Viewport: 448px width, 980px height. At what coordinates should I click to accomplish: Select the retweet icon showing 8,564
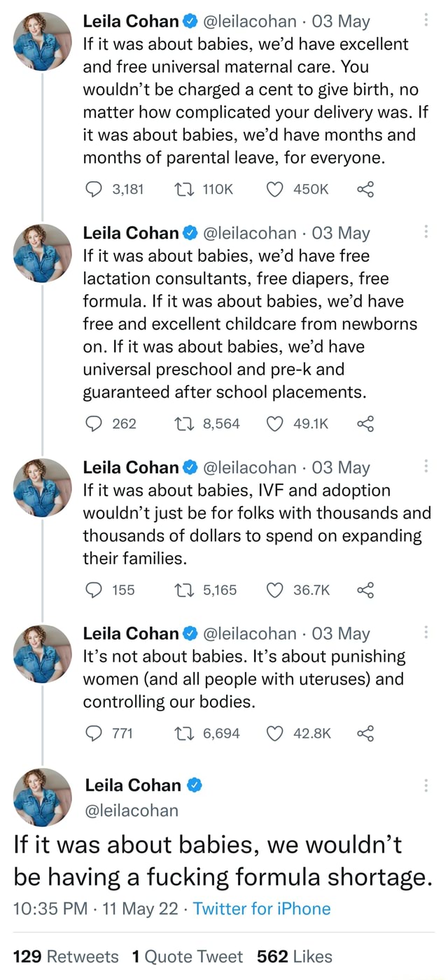tap(183, 423)
